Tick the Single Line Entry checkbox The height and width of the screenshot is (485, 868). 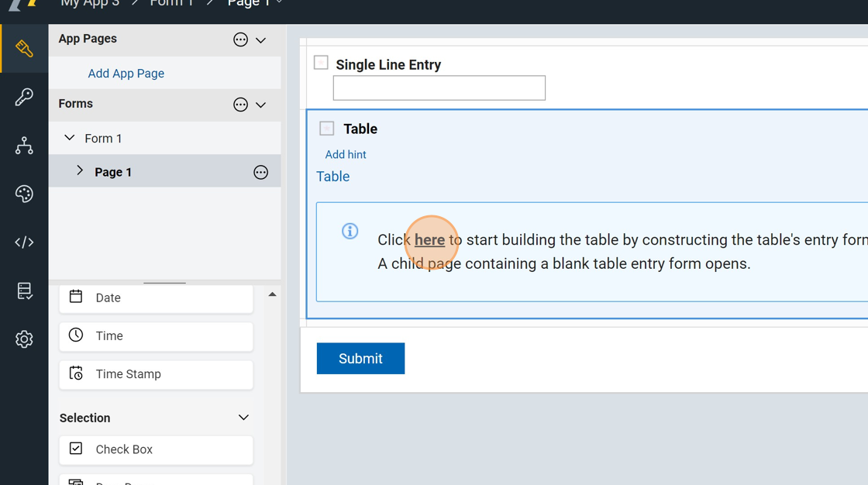tap(321, 63)
